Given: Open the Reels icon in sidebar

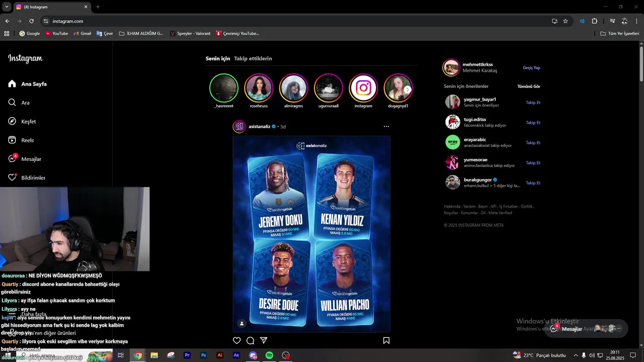Looking at the screenshot, I should point(12,140).
